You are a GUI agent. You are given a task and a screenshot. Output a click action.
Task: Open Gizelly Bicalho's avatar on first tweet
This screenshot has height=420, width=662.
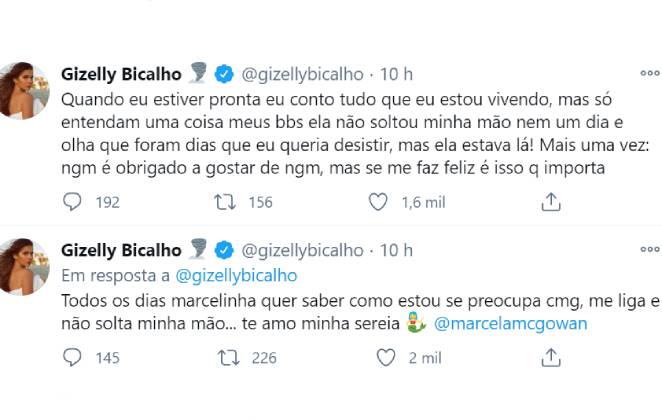(x=23, y=88)
